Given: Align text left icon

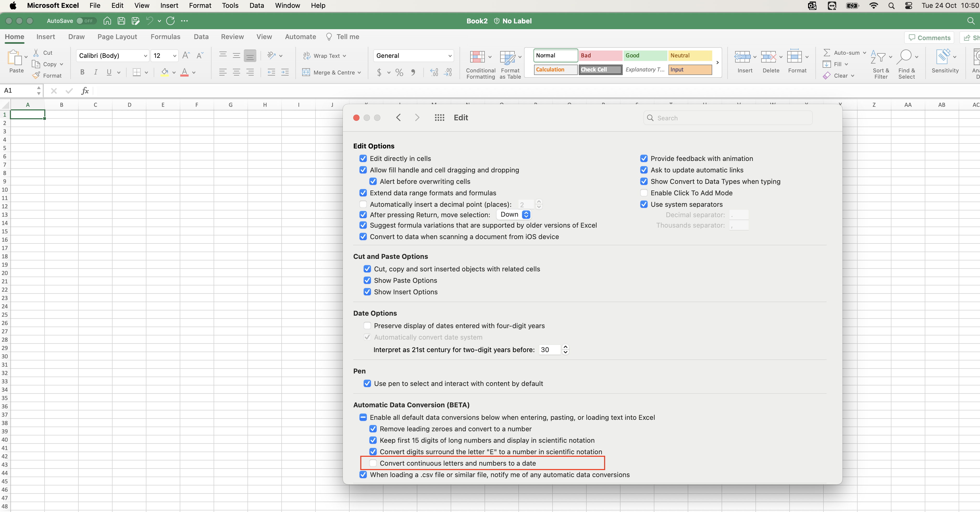Looking at the screenshot, I should (x=223, y=72).
